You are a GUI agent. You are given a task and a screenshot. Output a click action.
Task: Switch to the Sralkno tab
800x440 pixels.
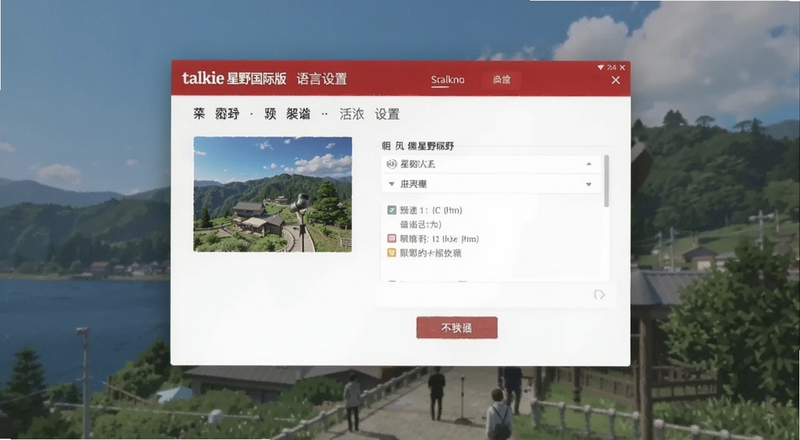447,80
